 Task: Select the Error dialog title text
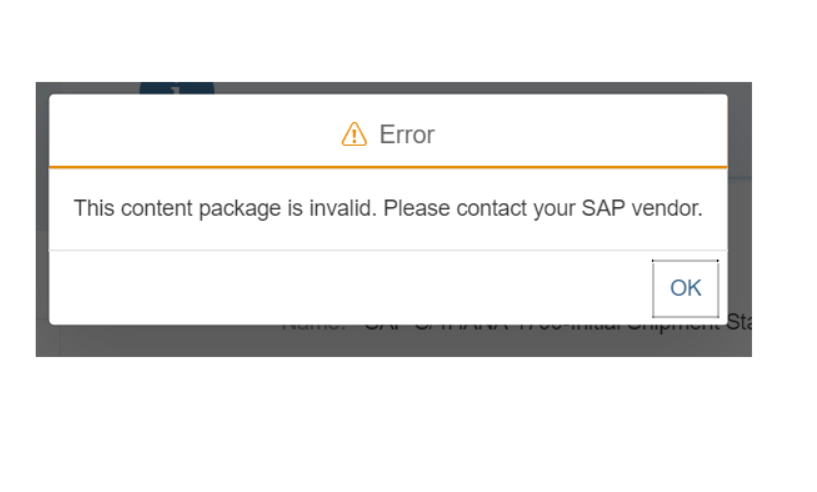point(406,134)
